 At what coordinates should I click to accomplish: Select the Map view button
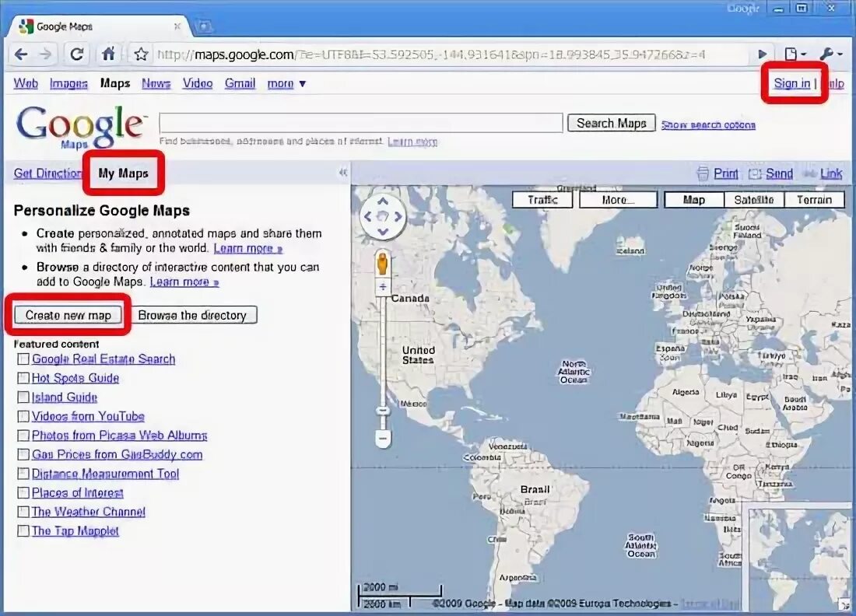(694, 200)
